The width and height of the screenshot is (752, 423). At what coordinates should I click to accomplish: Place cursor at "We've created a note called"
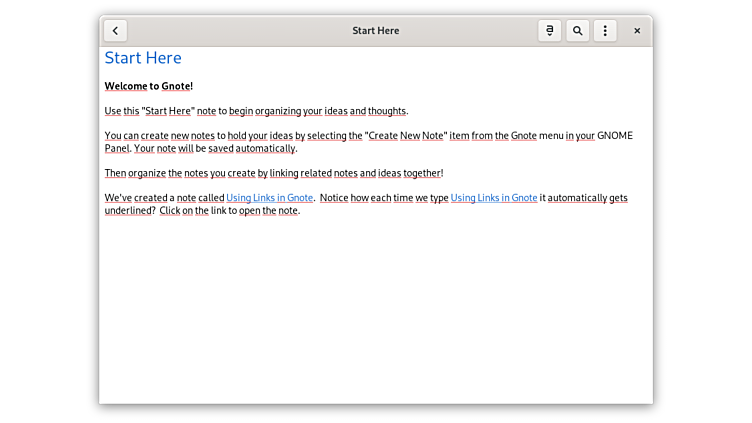pyautogui.click(x=164, y=198)
